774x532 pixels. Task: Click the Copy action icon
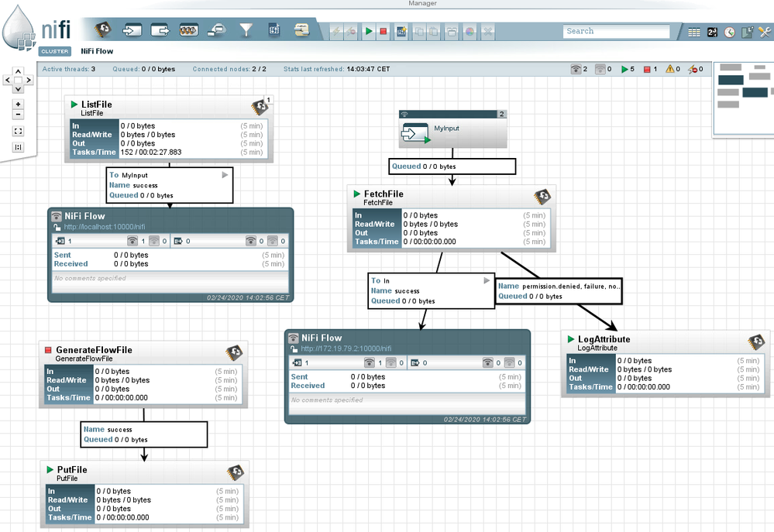[x=418, y=32]
